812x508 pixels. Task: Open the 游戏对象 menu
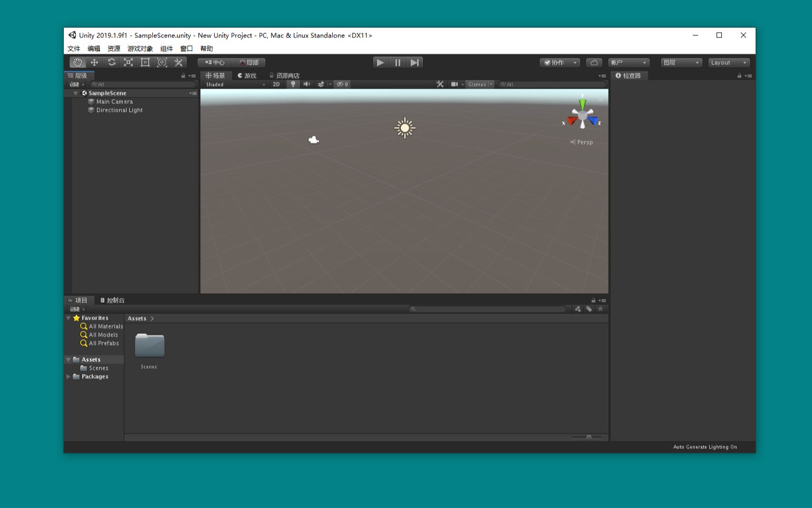point(139,49)
